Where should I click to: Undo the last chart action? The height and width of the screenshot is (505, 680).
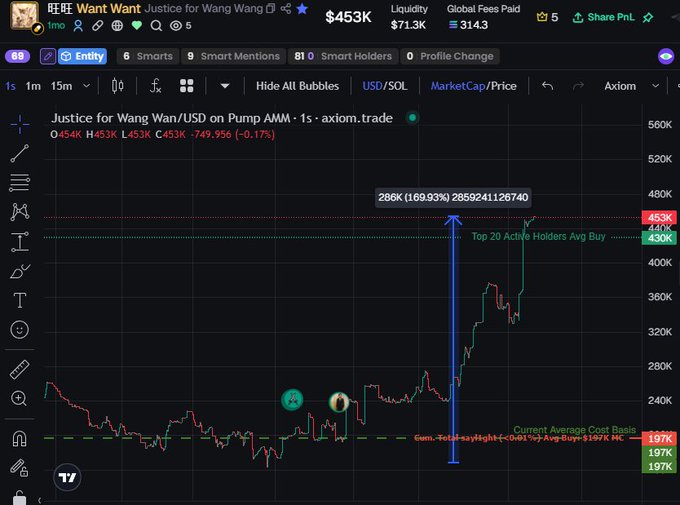pyautogui.click(x=547, y=86)
